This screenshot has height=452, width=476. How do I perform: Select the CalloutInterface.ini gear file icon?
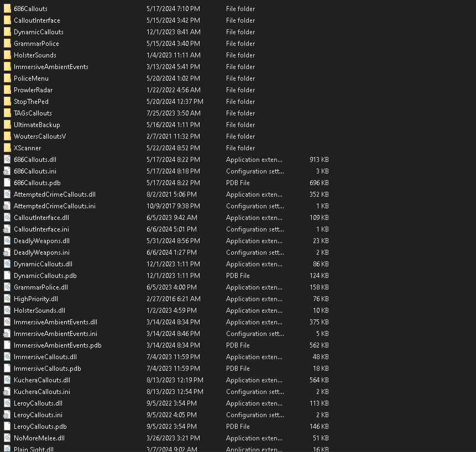coord(7,229)
